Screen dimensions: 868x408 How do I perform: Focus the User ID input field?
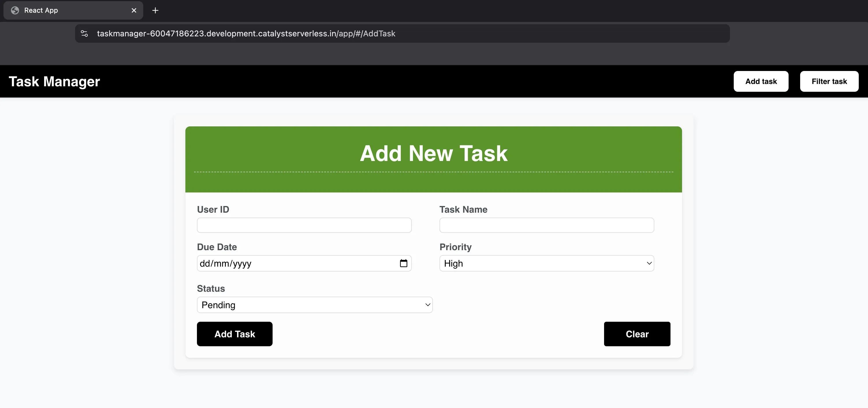point(304,225)
